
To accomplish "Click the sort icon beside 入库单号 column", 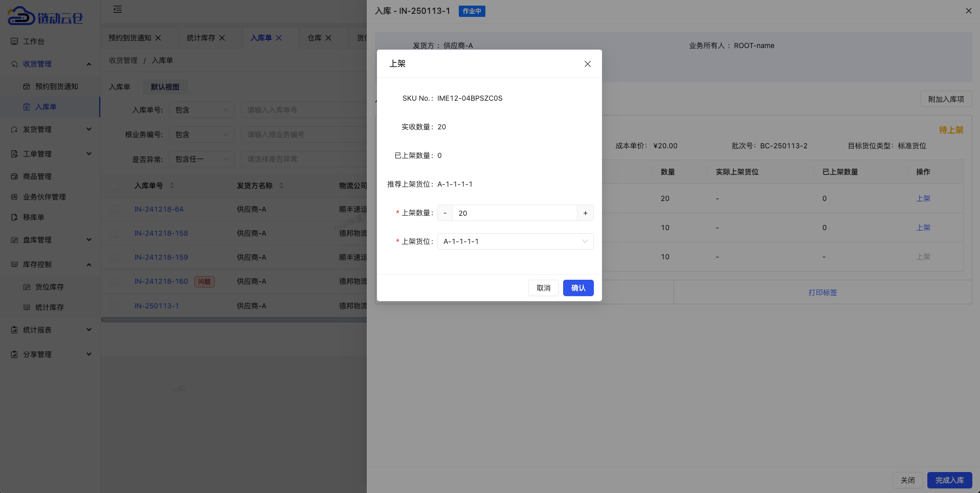I will [x=172, y=186].
